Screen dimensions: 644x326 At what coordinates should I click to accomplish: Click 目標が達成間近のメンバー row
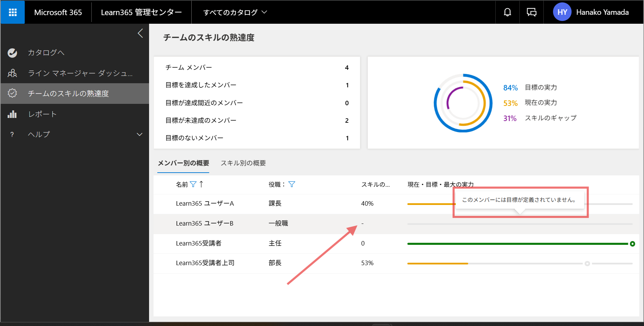click(x=257, y=103)
